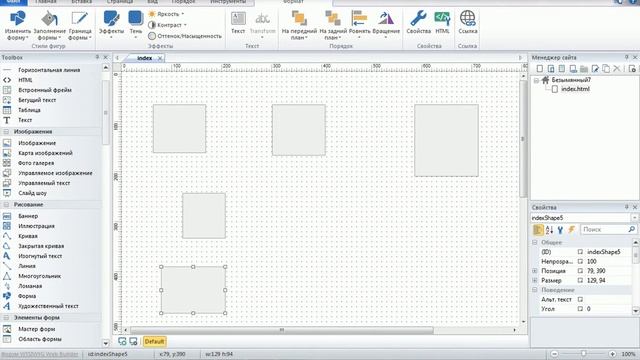Open the indexShape5 object dropdown in Свойства
The image size is (640, 360).
[634, 218]
